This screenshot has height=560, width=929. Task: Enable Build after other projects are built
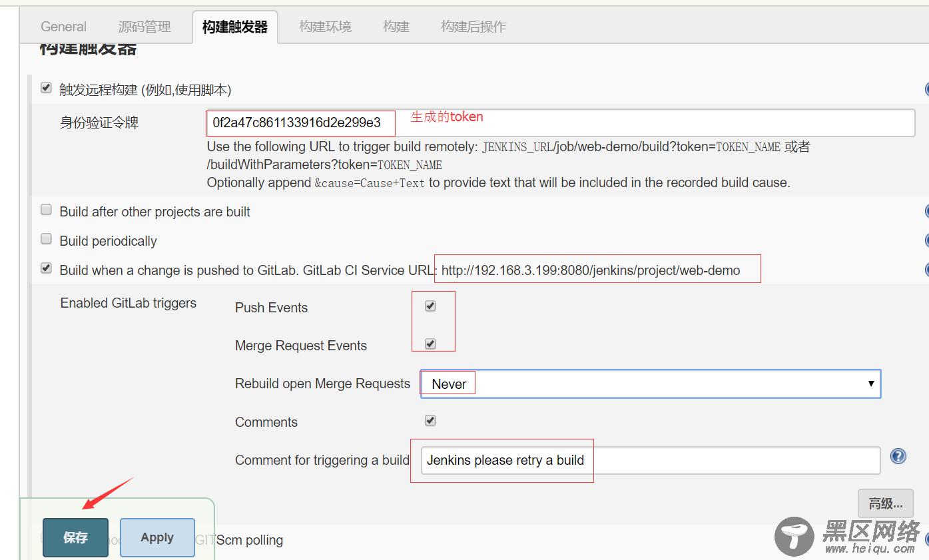[46, 210]
